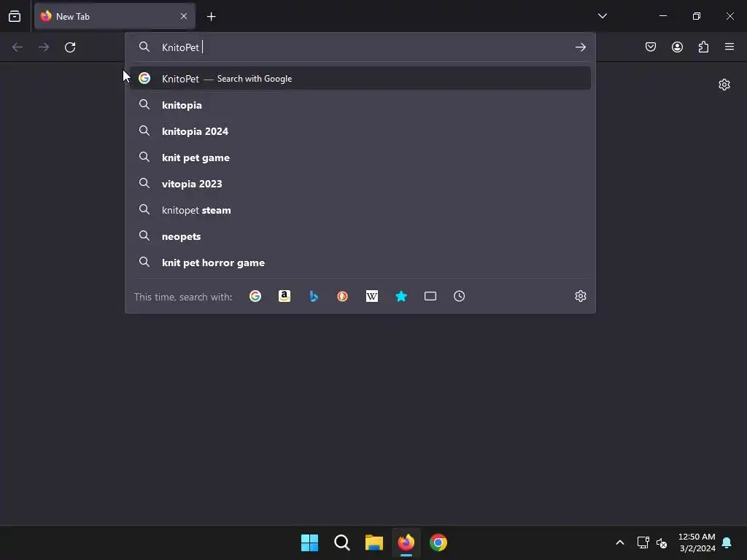Search this time with DuckDuckGo icon
This screenshot has height=560, width=747.
click(343, 296)
